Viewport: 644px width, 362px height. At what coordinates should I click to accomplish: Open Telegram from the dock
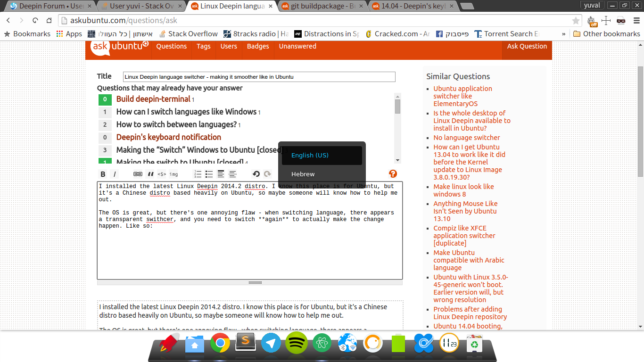point(271,343)
